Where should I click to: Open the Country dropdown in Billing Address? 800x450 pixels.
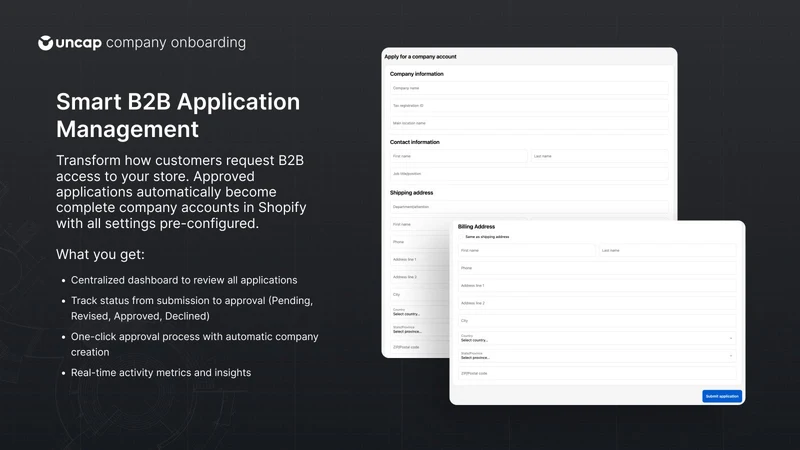point(597,338)
